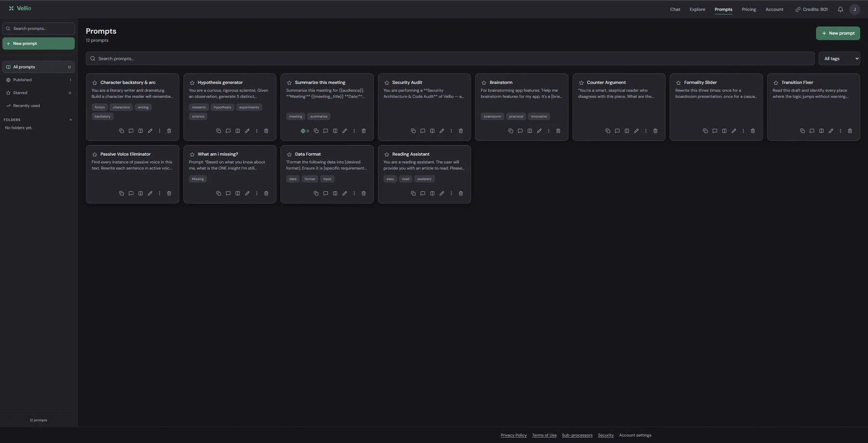Edit the Character backstory & arc prompt
The height and width of the screenshot is (443, 868).
coord(150,131)
